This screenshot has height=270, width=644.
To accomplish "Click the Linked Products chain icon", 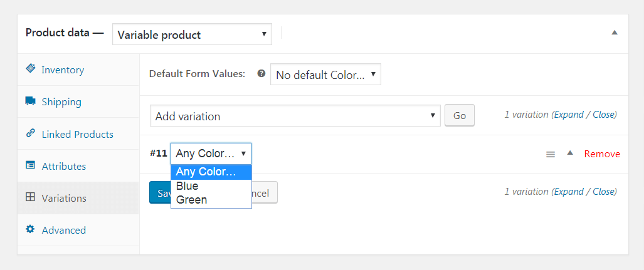I will [30, 133].
